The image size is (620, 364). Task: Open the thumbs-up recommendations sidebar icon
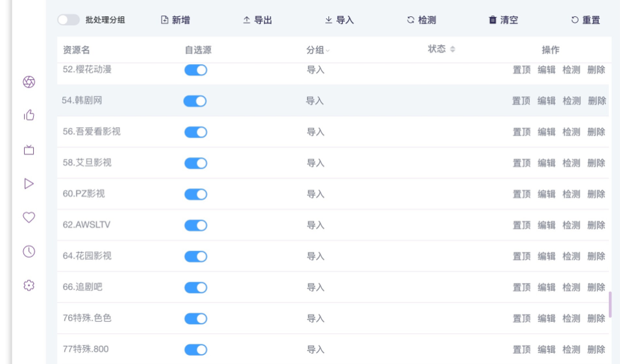click(x=29, y=115)
